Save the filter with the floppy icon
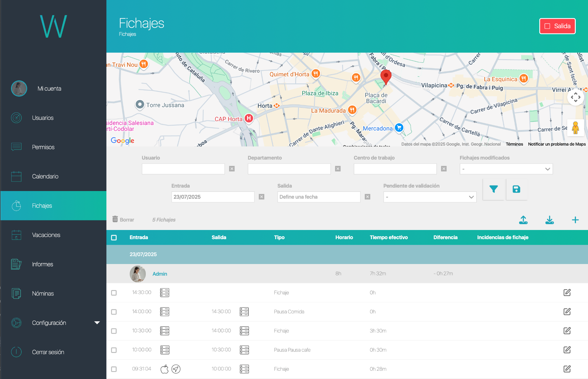Viewport: 588px width, 379px height. tap(516, 189)
